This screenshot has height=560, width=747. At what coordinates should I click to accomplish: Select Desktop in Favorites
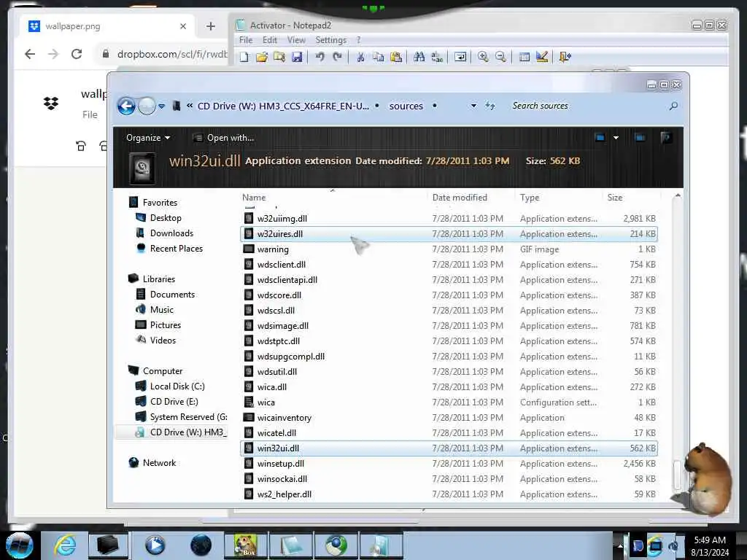[x=166, y=217]
